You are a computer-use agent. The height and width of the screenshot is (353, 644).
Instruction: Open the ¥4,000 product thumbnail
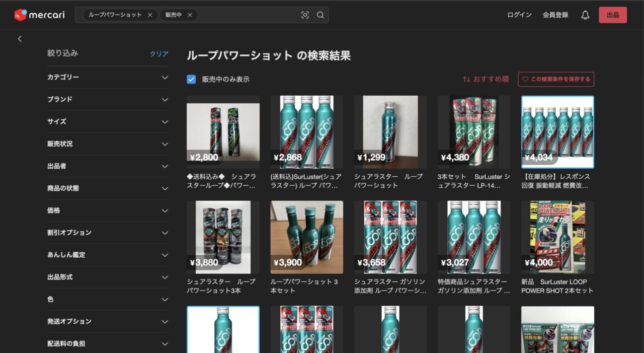point(557,237)
